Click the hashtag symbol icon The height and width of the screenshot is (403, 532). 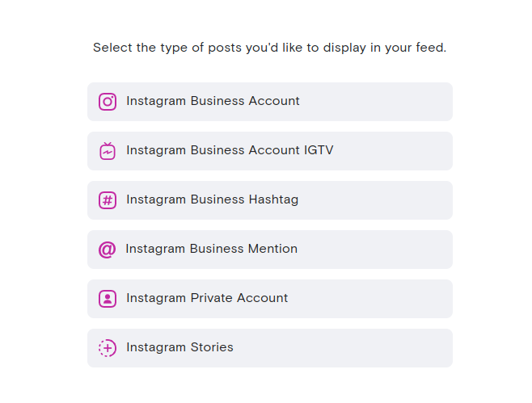point(108,200)
